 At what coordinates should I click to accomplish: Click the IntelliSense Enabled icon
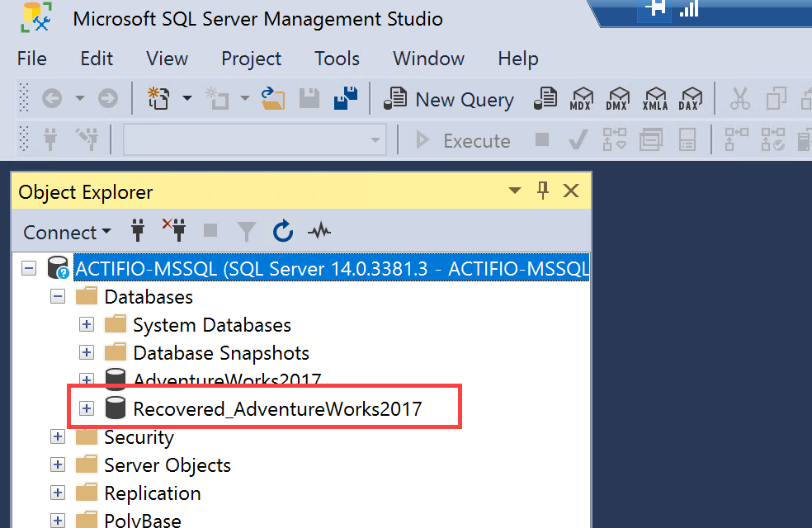[687, 139]
